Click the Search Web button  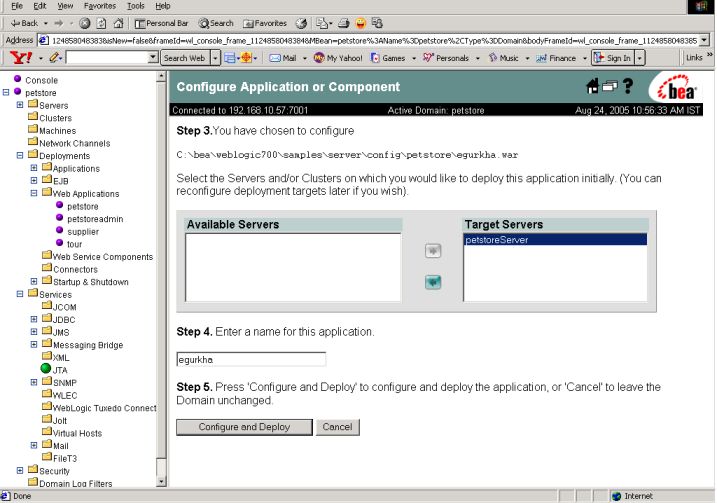[x=185, y=58]
